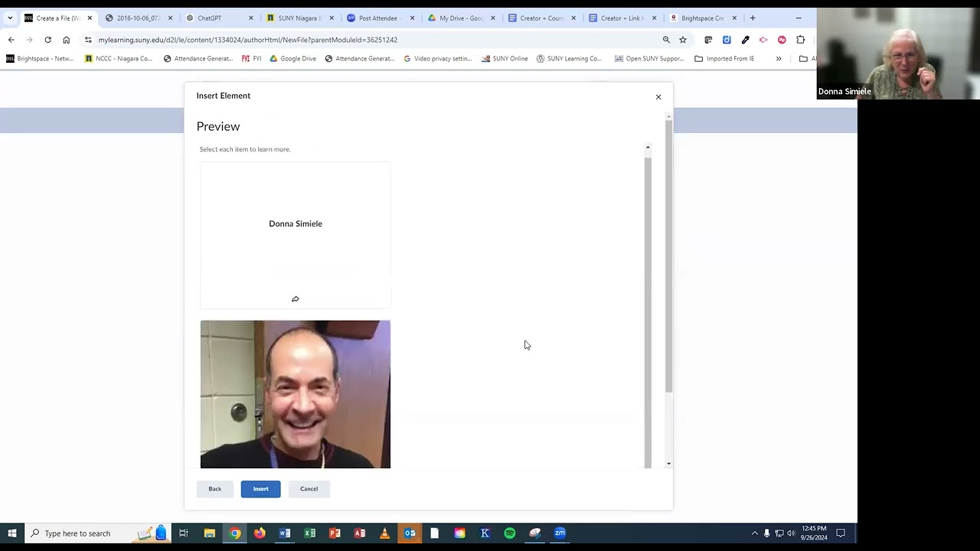980x551 pixels.
Task: Open the Open SUNY Suppor... bookmark
Action: (649, 58)
